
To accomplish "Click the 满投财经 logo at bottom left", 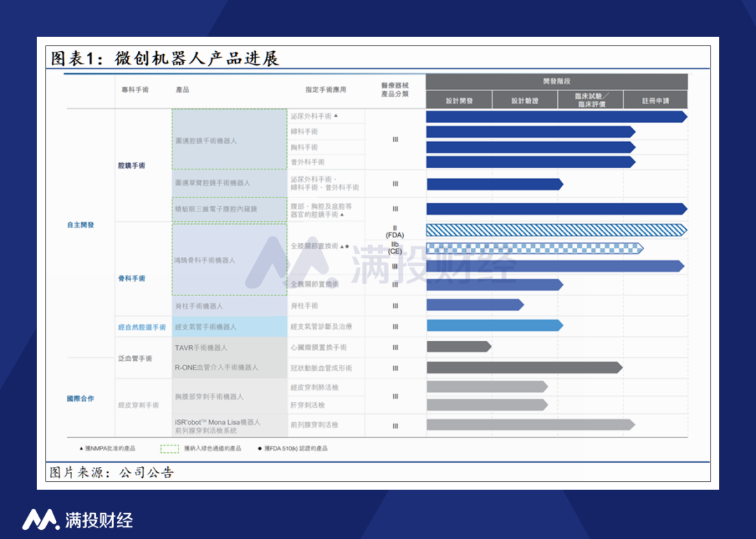I will click(x=78, y=519).
